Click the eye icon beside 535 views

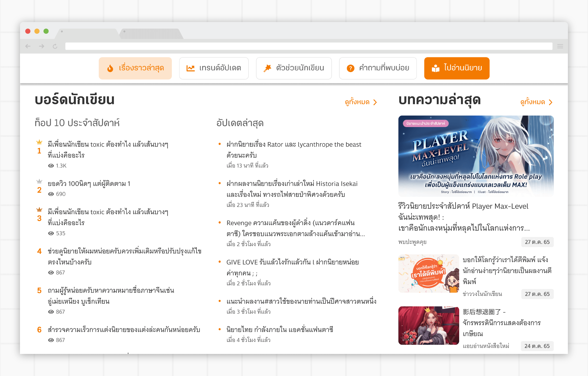(51, 233)
